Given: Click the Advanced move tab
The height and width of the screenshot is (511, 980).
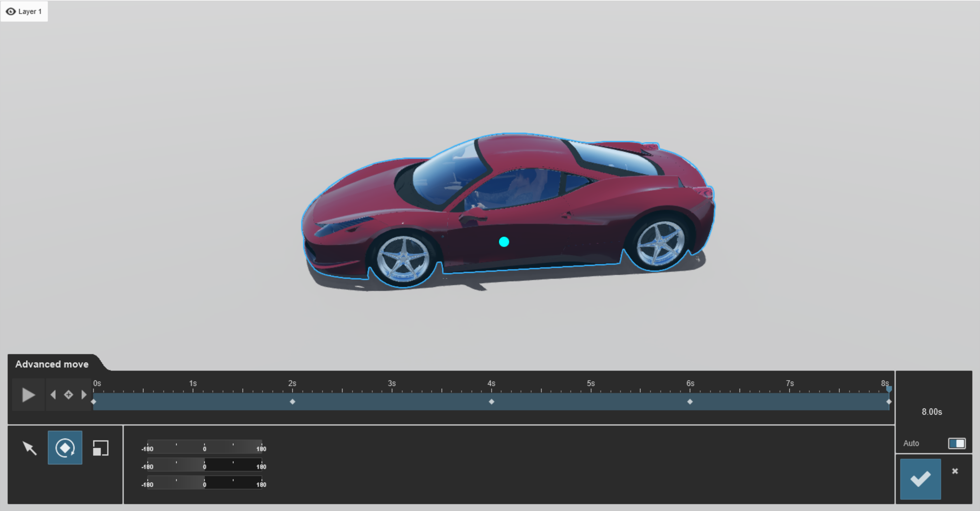Looking at the screenshot, I should [52, 364].
